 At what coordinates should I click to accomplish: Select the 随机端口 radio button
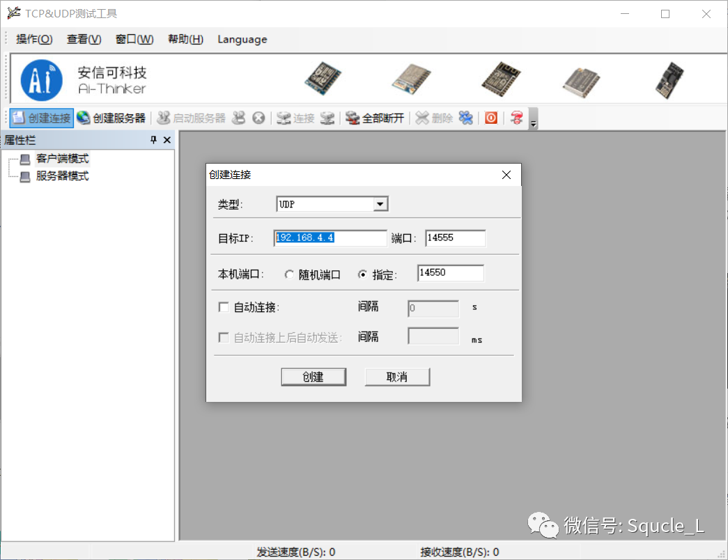click(289, 275)
